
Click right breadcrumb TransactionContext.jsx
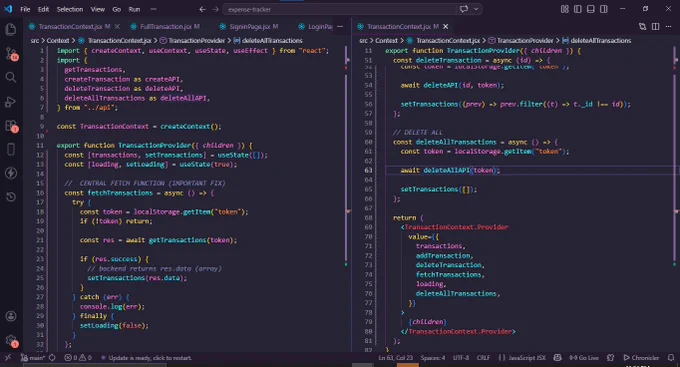pos(443,40)
